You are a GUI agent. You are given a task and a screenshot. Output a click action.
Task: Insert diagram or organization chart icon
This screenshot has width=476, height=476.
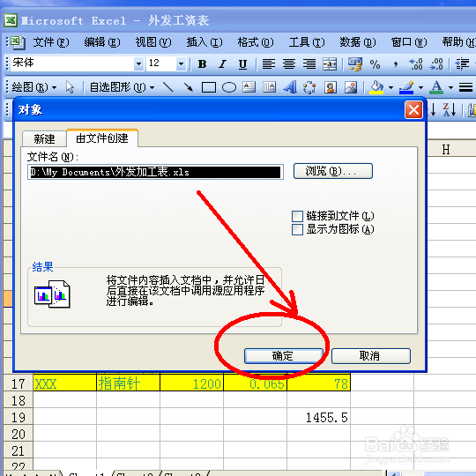(x=309, y=87)
